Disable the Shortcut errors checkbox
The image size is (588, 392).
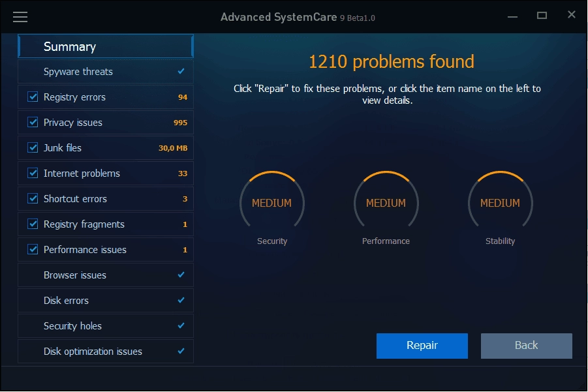[x=33, y=199]
